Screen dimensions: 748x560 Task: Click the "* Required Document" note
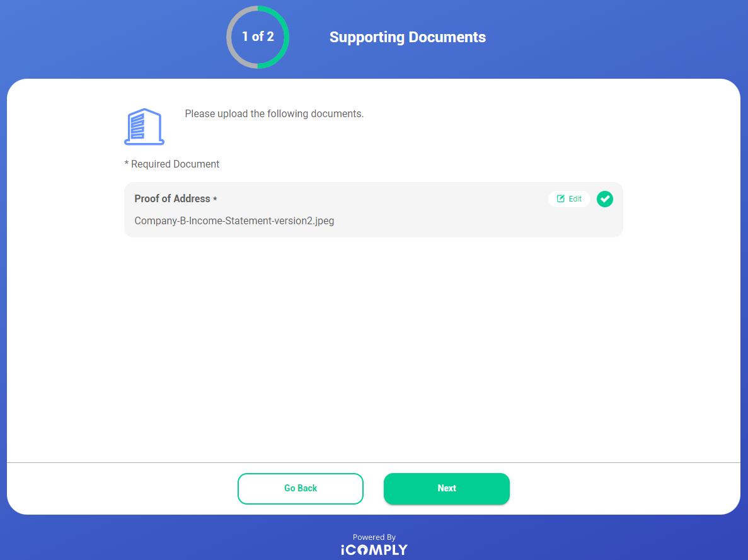coord(172,164)
